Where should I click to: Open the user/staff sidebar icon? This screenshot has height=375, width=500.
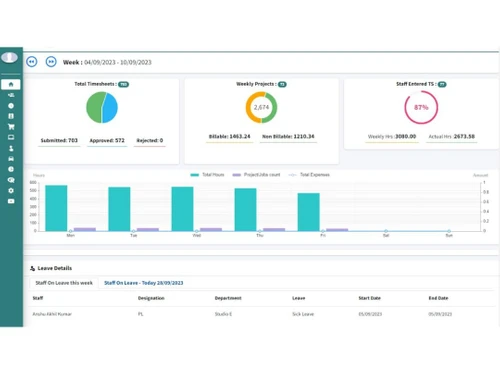(x=11, y=148)
